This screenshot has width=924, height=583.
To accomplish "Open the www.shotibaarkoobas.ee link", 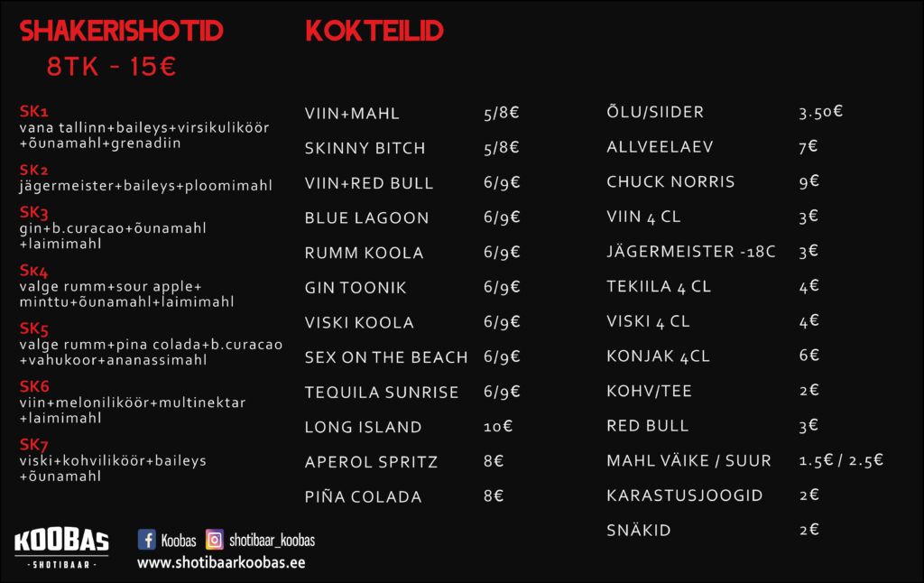I will 221,563.
